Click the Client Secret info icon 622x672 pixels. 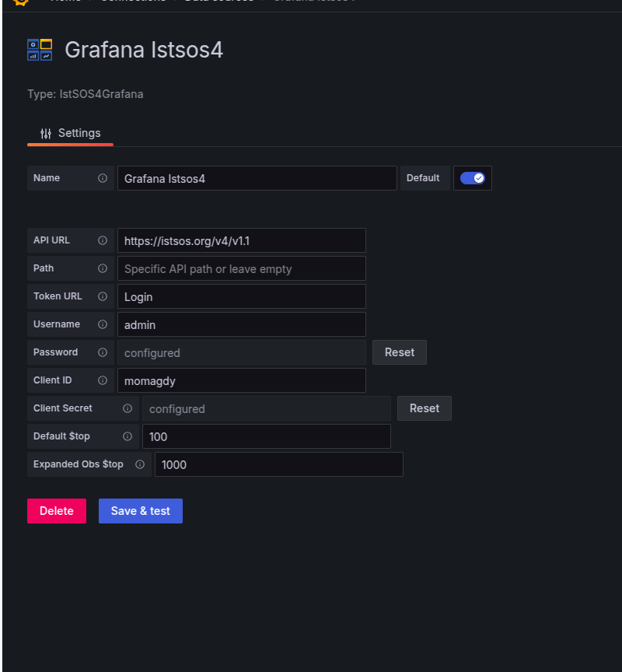click(128, 408)
